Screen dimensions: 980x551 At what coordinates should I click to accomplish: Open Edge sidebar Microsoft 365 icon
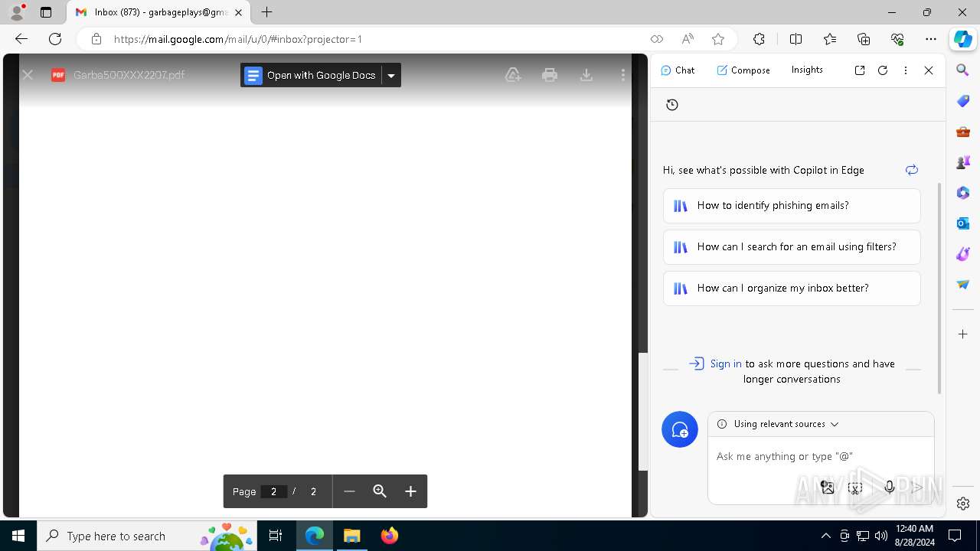coord(963,193)
